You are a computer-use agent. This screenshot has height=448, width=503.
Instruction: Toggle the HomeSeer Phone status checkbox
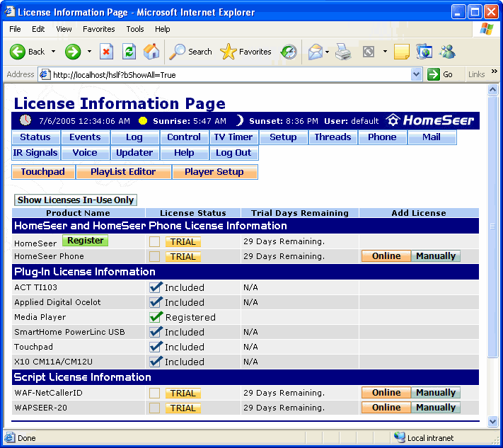pos(154,256)
